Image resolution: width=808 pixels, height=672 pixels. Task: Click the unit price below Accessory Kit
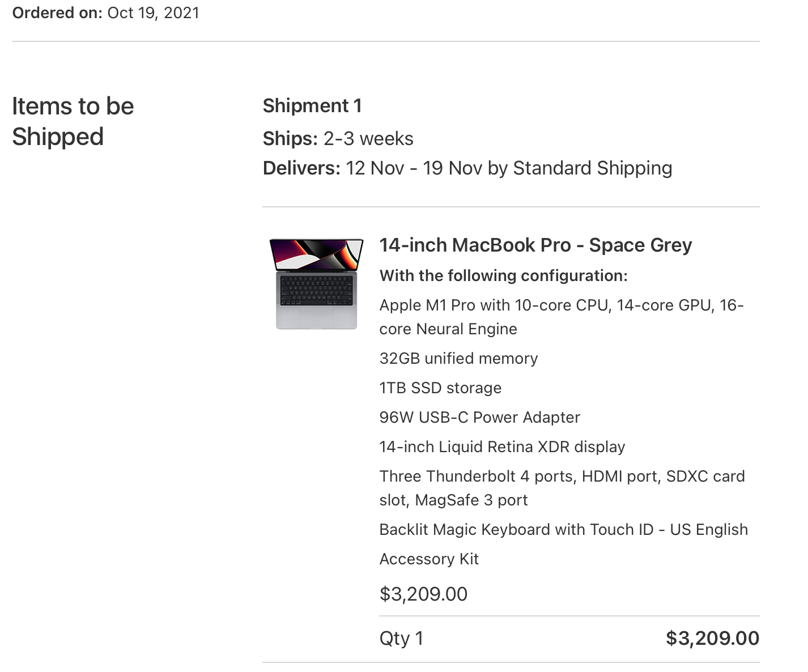tap(423, 594)
